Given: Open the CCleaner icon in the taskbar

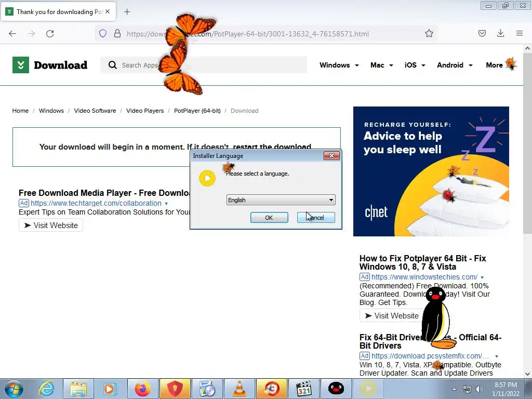Looking at the screenshot, I should [x=271, y=389].
